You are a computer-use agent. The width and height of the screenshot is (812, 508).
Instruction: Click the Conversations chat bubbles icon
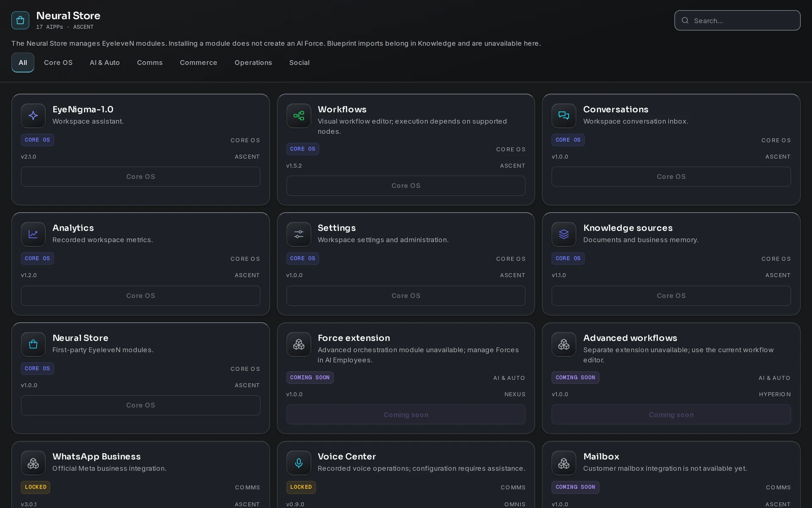[564, 116]
